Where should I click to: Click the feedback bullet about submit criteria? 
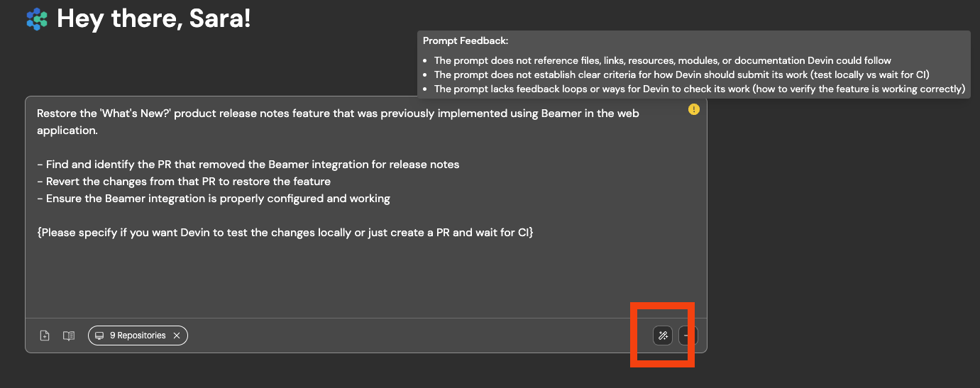coord(682,74)
